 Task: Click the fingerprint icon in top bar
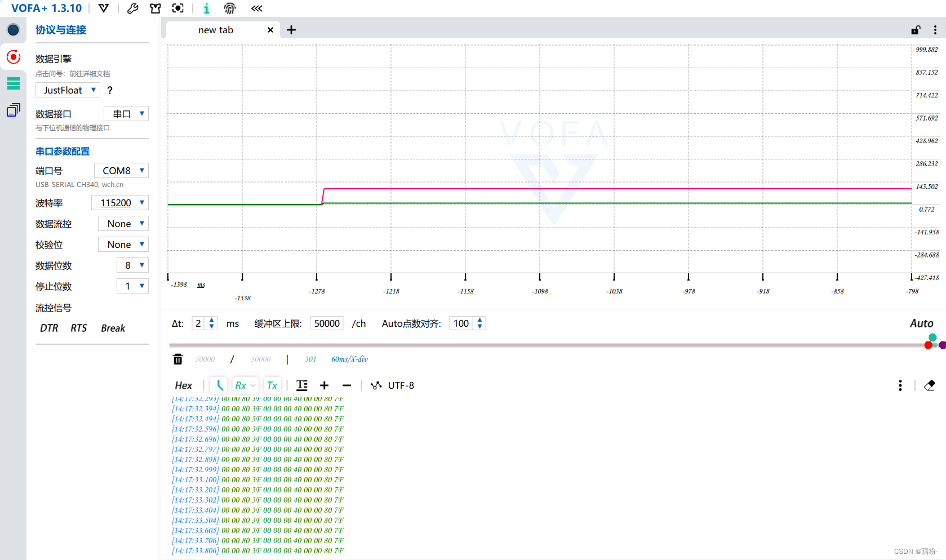pyautogui.click(x=230, y=8)
